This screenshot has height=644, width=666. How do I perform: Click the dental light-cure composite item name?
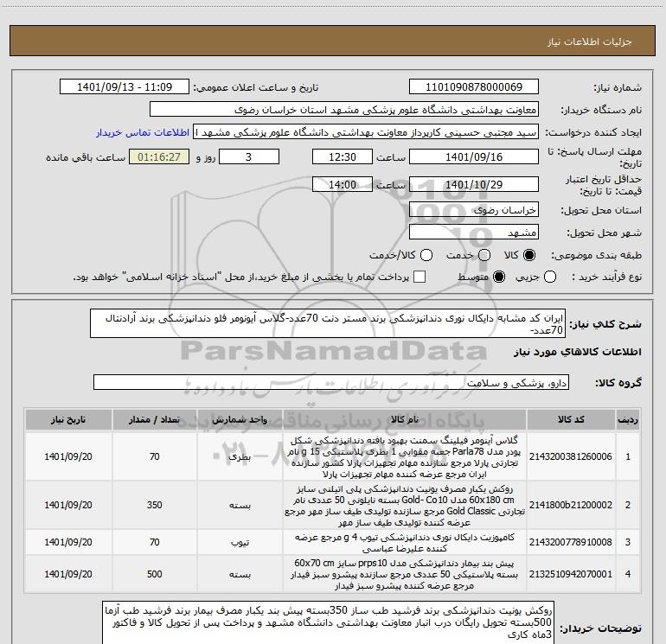(405, 543)
